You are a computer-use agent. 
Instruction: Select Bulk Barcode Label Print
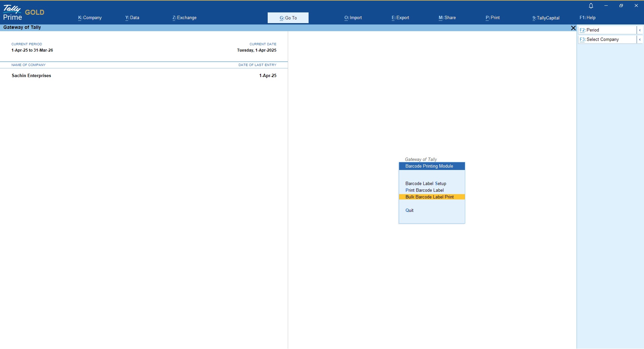pos(429,197)
